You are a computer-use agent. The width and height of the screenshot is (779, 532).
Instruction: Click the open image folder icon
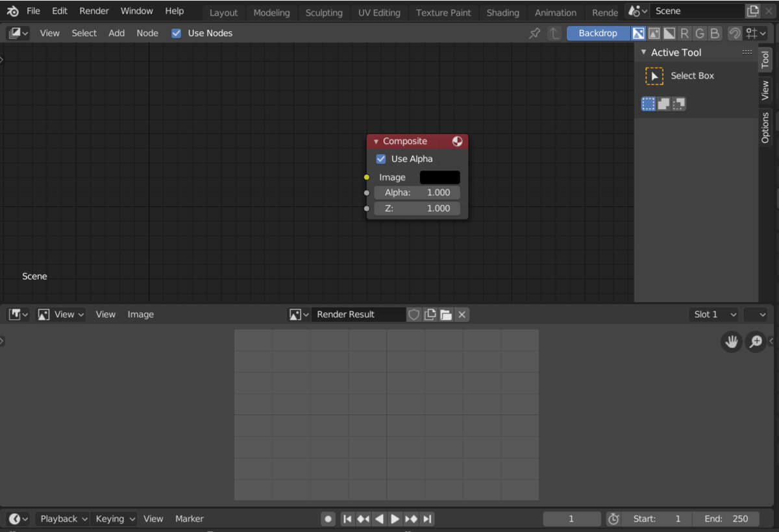445,315
